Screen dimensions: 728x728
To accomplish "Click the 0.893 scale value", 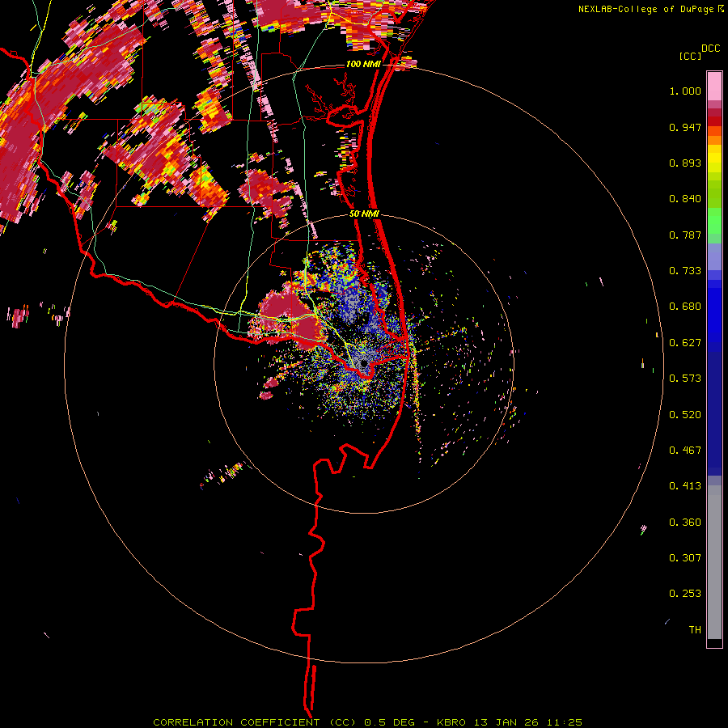I will pos(685,163).
